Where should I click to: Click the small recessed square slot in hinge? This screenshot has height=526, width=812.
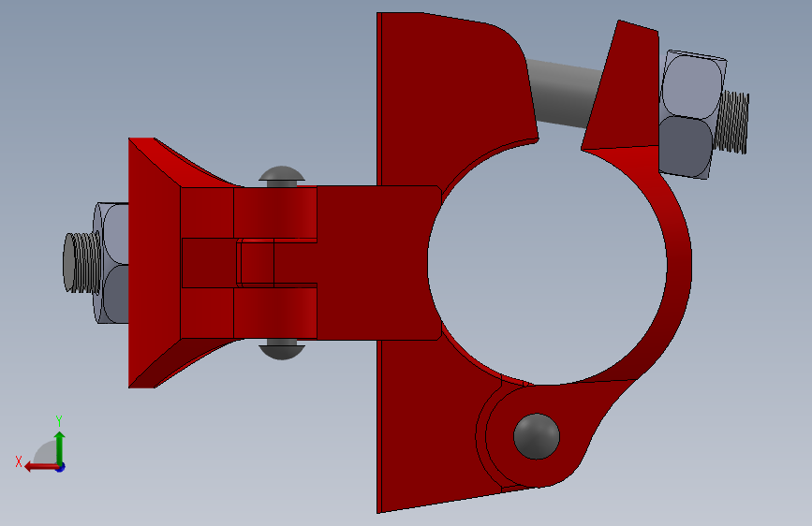point(258,262)
